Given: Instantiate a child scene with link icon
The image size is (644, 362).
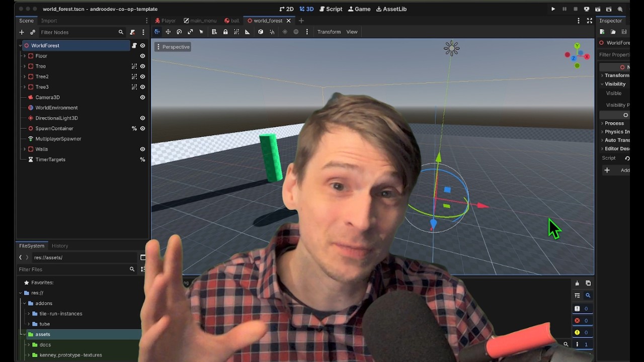Looking at the screenshot, I should coord(33,32).
